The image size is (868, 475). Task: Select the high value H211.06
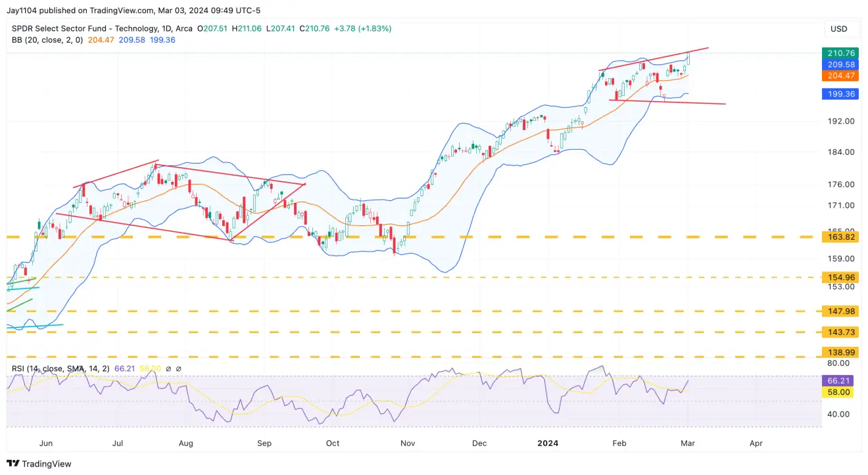pyautogui.click(x=248, y=29)
